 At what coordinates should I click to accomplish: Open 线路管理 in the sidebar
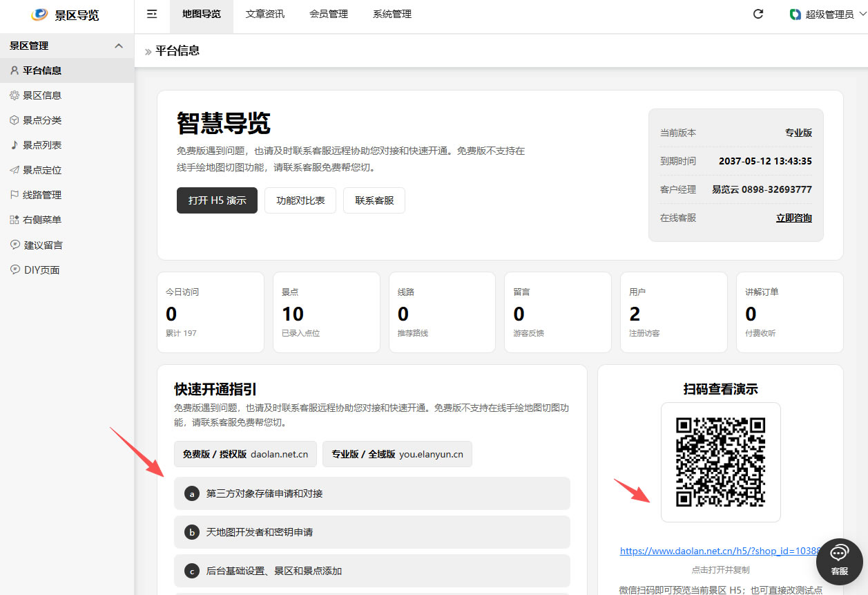pos(67,195)
